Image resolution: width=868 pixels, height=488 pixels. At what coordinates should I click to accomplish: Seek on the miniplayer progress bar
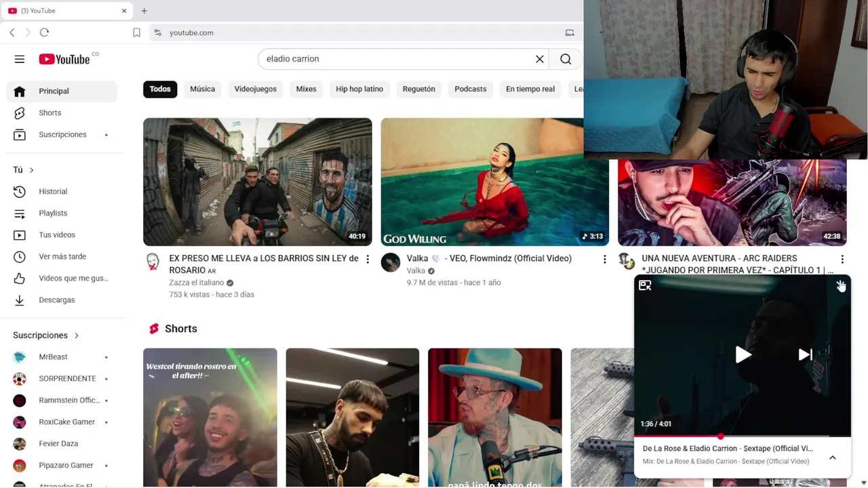click(743, 436)
